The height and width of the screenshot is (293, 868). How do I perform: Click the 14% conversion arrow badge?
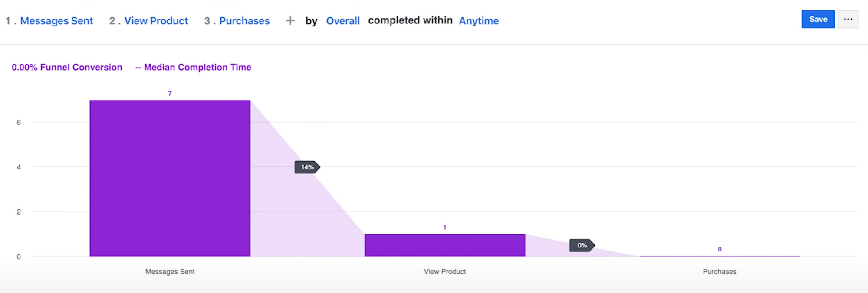pos(307,167)
